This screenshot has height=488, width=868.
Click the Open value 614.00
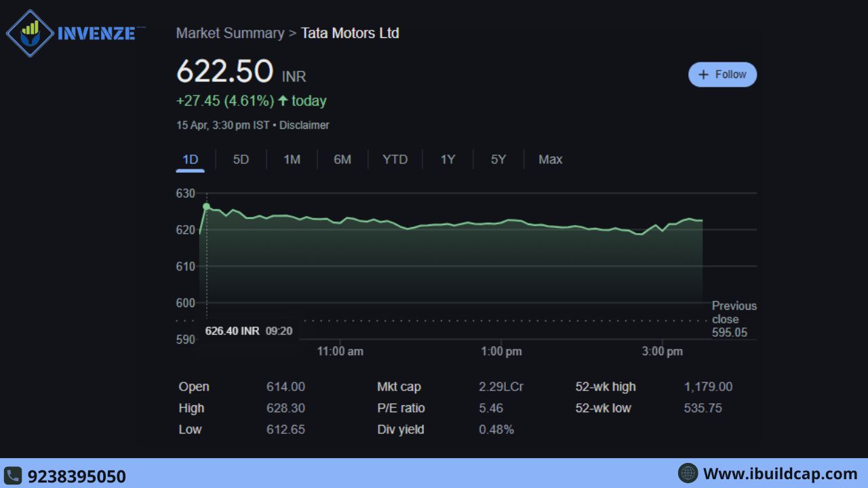pos(285,387)
